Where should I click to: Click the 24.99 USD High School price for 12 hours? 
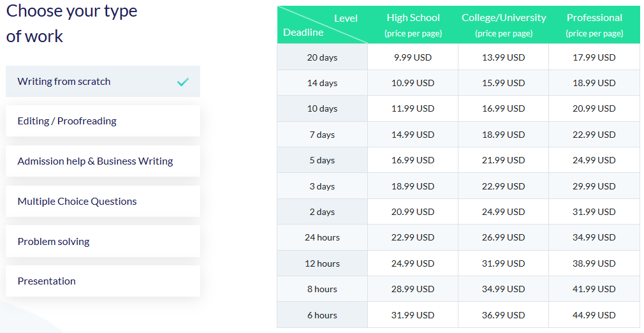[413, 263]
